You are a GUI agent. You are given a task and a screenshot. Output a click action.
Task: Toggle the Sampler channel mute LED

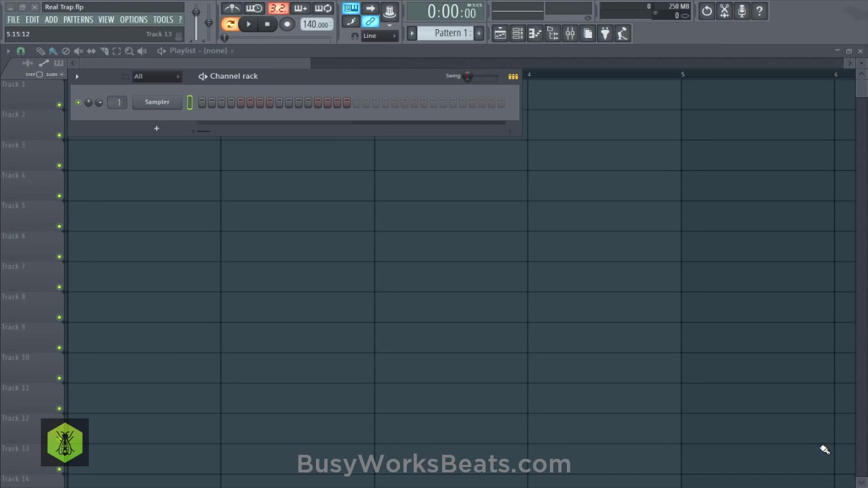79,102
